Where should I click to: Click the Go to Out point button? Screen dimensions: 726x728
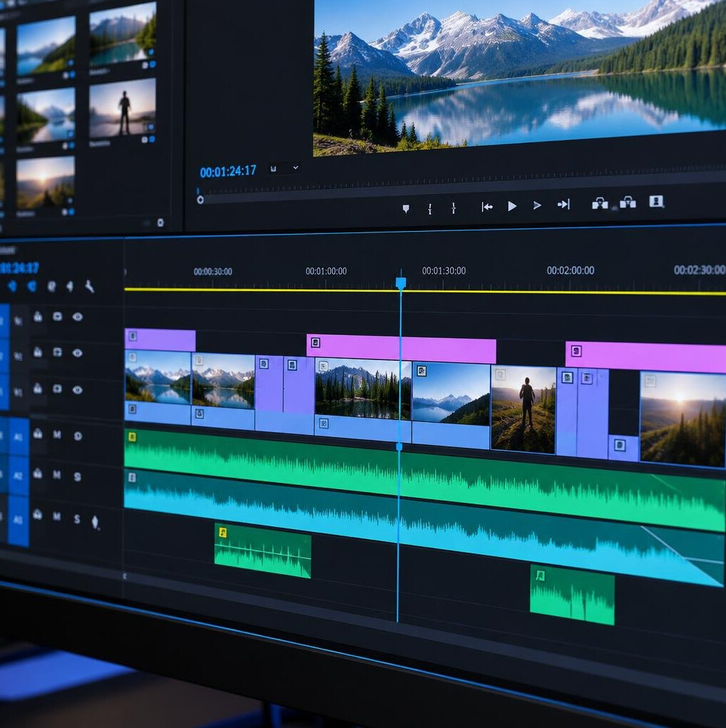(563, 205)
